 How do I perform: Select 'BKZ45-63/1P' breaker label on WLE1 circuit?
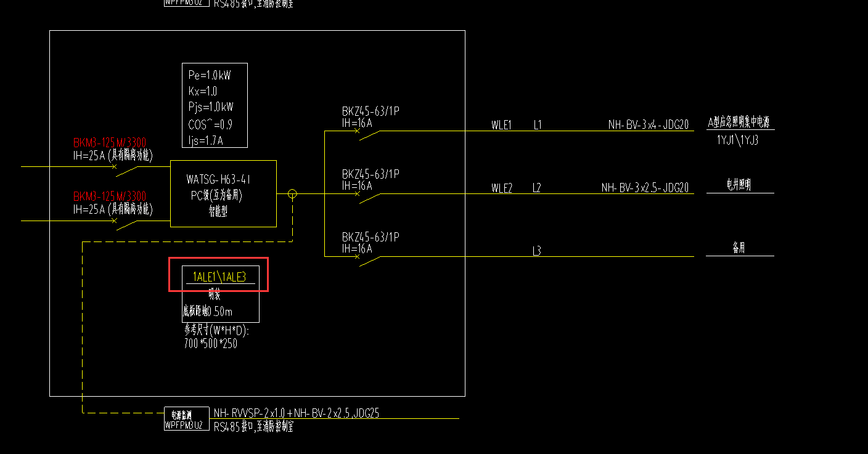371,111
